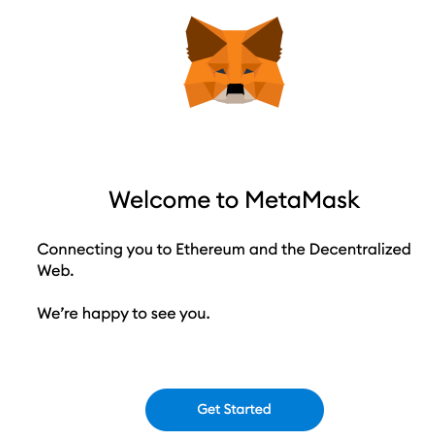
Task: Click the fox's right eye
Action: point(249,71)
